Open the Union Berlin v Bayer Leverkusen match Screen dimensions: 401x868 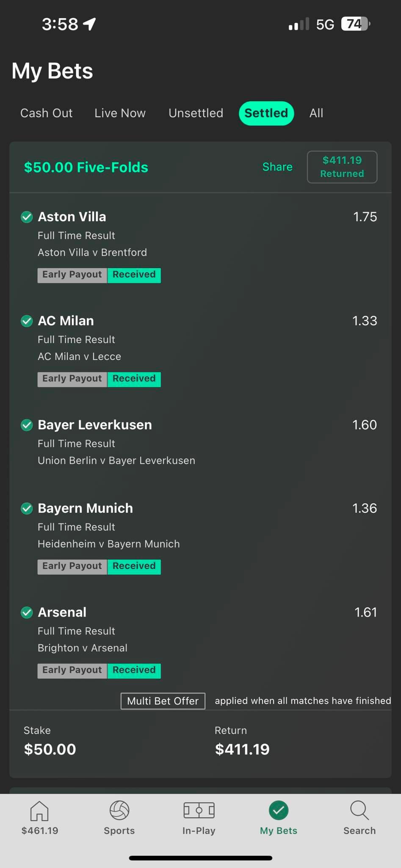point(116,461)
